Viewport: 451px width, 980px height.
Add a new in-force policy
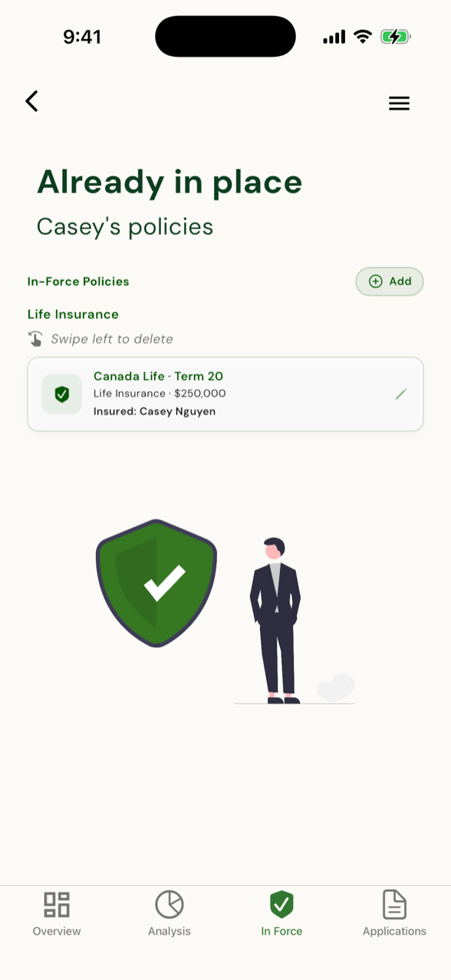(x=390, y=281)
